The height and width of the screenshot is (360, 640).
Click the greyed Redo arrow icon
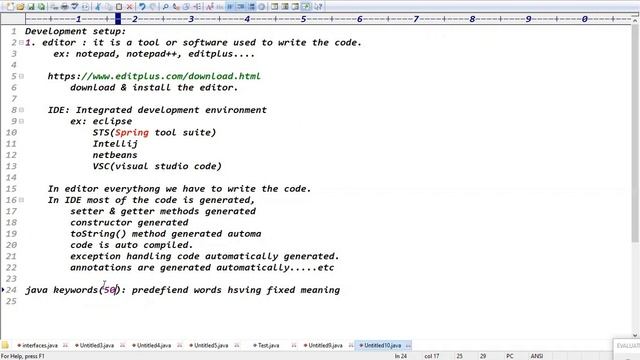click(153, 7)
